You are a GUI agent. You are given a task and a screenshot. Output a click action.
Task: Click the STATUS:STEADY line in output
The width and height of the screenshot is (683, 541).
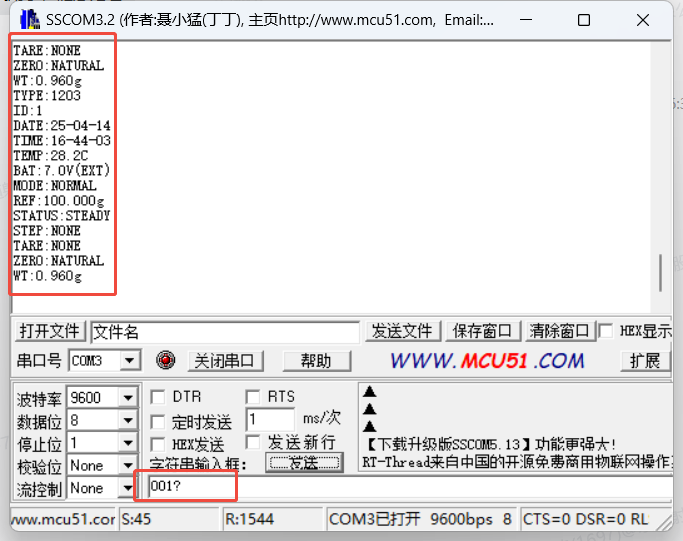coord(61,216)
